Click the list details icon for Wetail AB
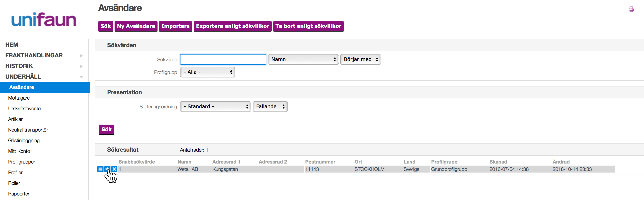The width and height of the screenshot is (644, 200). coord(100,169)
